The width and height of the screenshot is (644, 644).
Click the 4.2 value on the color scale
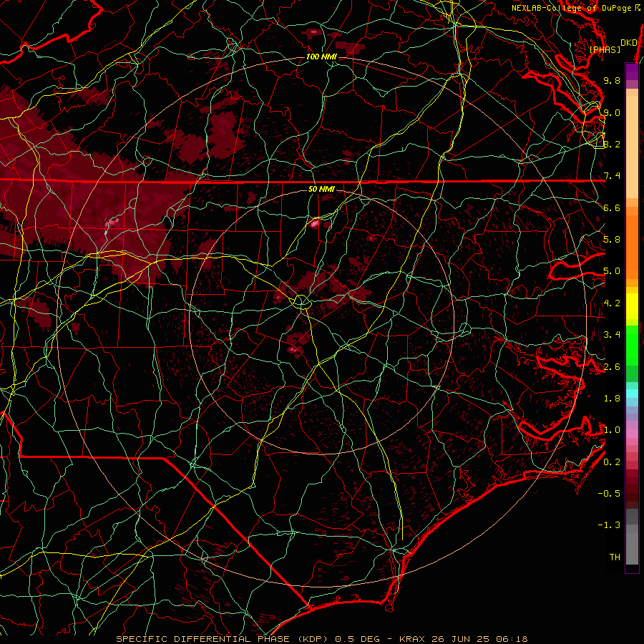(612, 303)
